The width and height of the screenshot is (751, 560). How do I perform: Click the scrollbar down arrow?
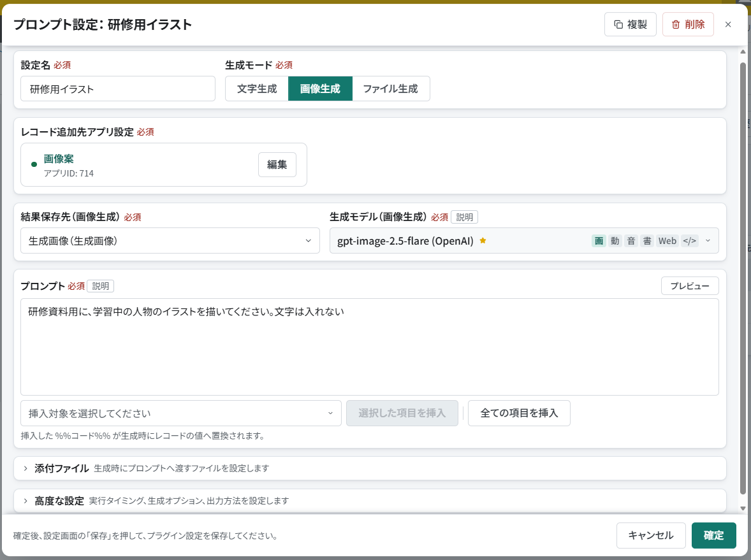(x=743, y=508)
